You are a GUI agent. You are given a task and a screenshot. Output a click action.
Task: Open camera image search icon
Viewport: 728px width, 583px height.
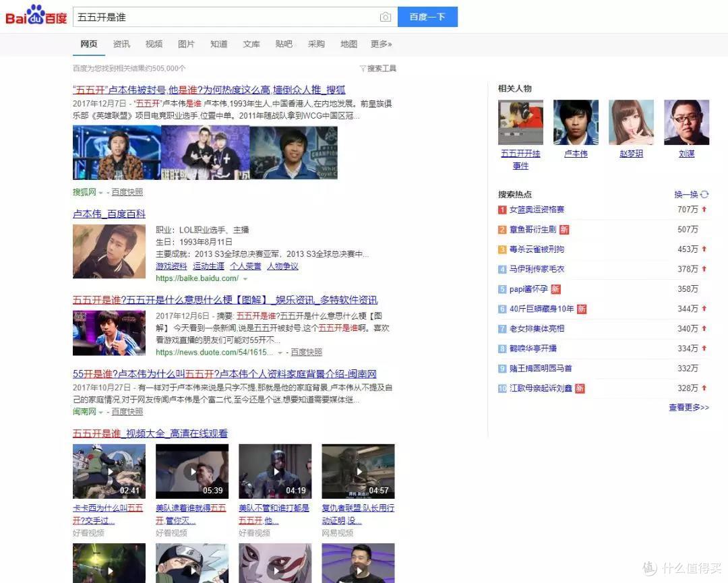point(385,17)
